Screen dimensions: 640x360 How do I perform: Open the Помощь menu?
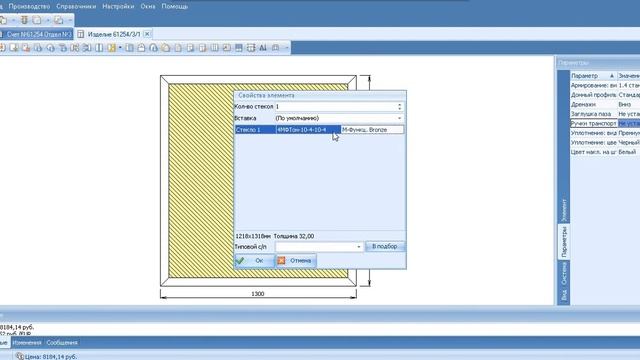coord(175,7)
